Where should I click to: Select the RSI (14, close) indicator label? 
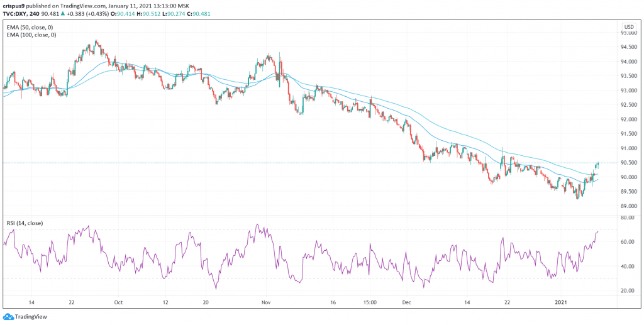point(23,223)
